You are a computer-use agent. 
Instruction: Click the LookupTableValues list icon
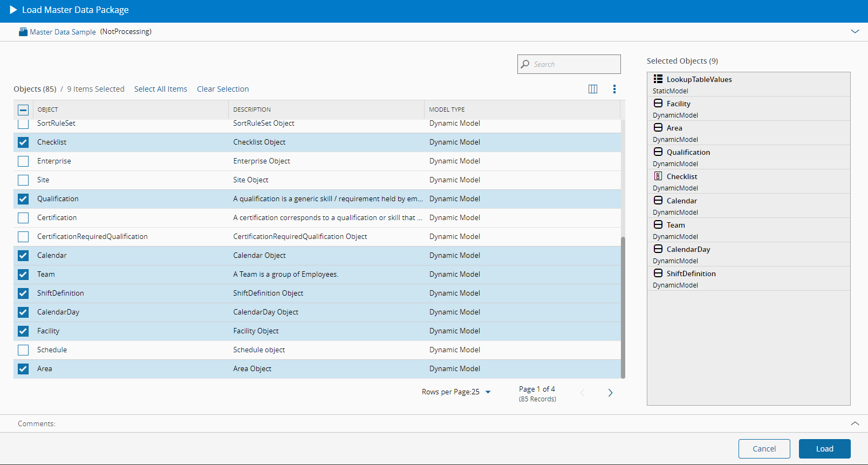click(658, 79)
